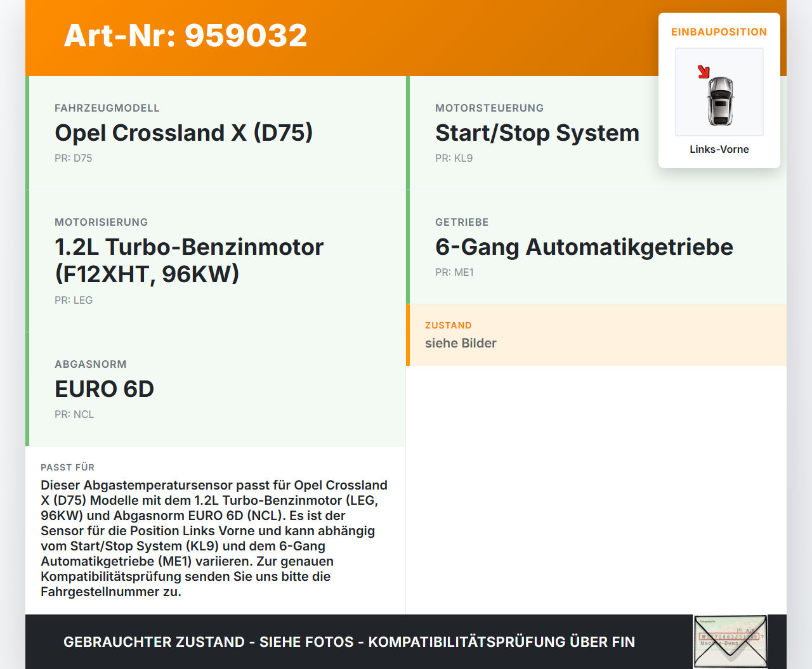Click the PR: D75 code
This screenshot has width=812, height=669.
[x=73, y=159]
